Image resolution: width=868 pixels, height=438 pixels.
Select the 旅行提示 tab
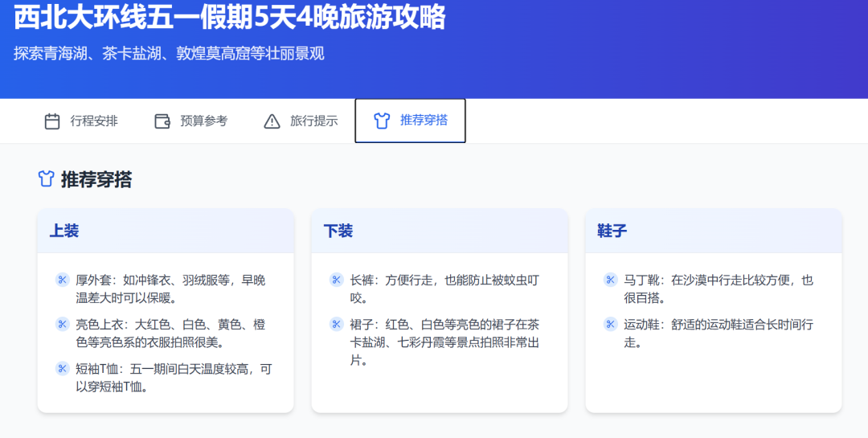[301, 121]
